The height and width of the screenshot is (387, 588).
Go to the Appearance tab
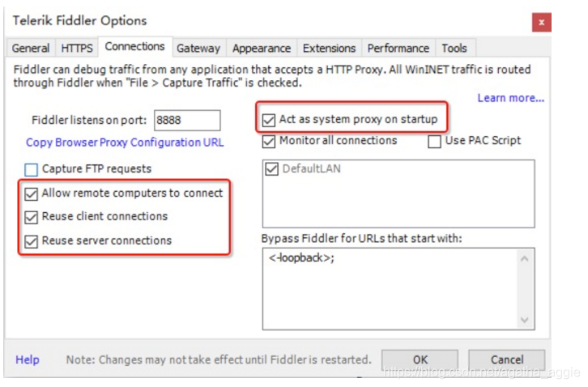tap(262, 48)
